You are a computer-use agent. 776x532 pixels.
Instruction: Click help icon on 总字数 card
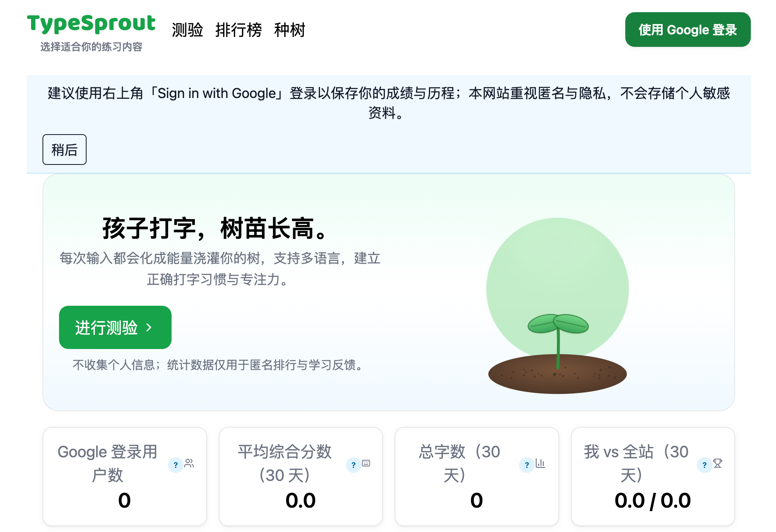point(527,465)
